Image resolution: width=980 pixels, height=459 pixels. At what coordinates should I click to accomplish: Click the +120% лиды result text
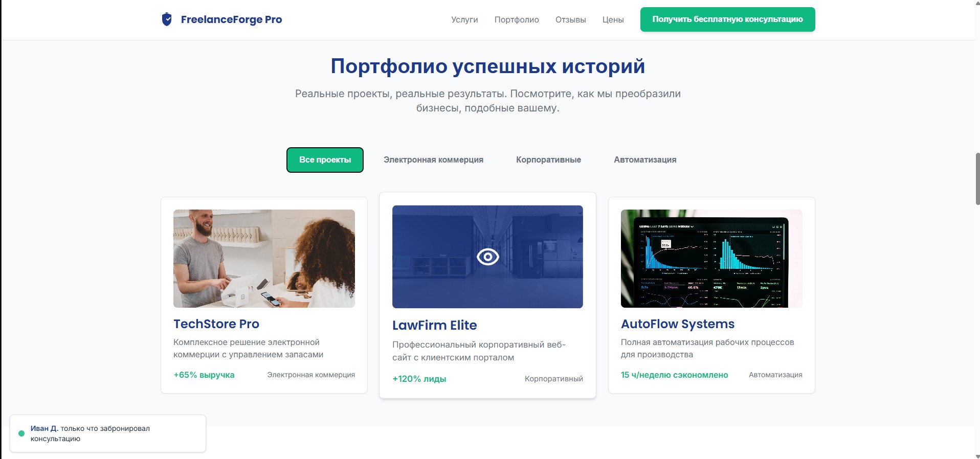click(x=419, y=379)
